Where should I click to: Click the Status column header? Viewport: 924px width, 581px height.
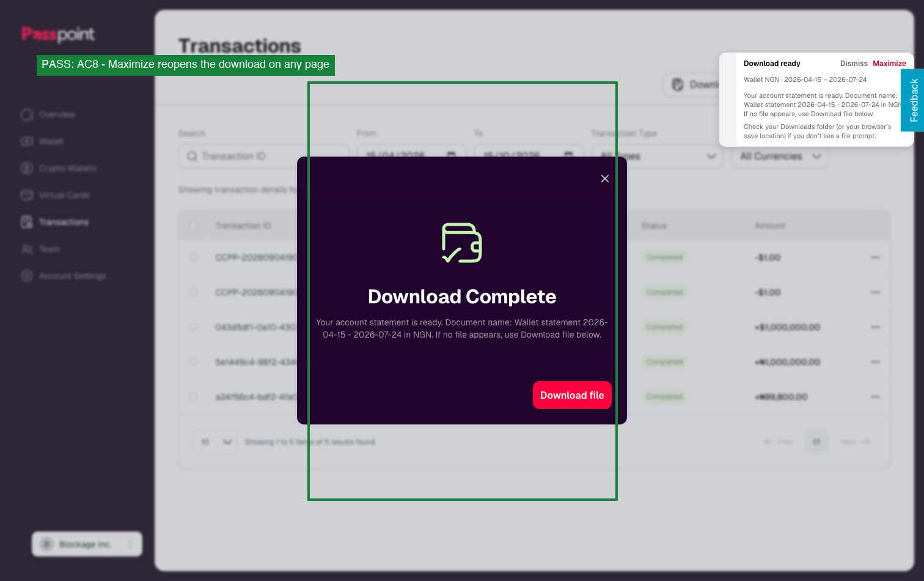click(654, 226)
